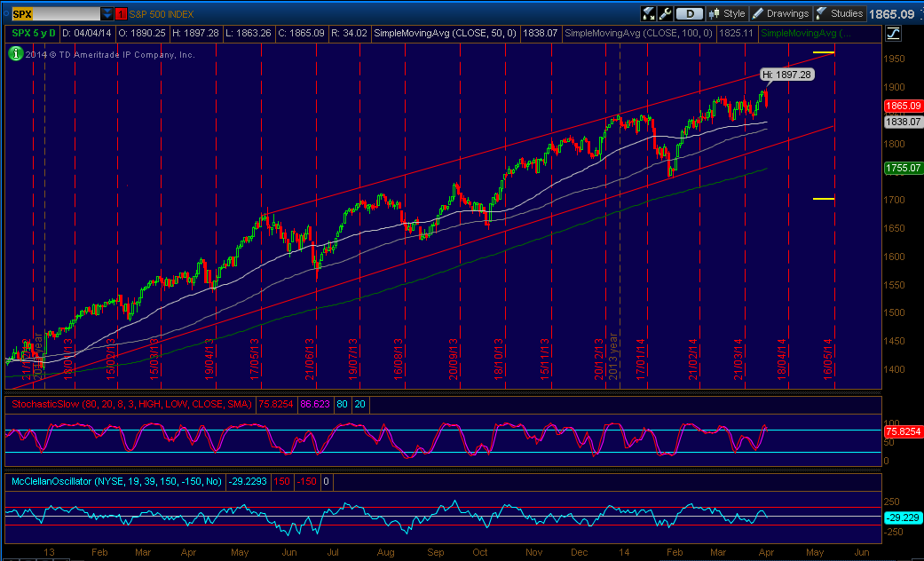Click the 21/06/13 expiration date label

310,359
